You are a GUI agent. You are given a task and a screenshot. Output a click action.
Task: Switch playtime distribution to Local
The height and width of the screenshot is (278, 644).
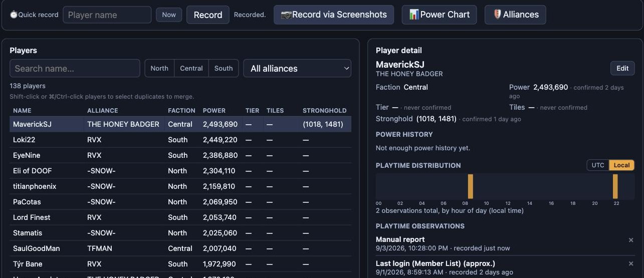621,165
